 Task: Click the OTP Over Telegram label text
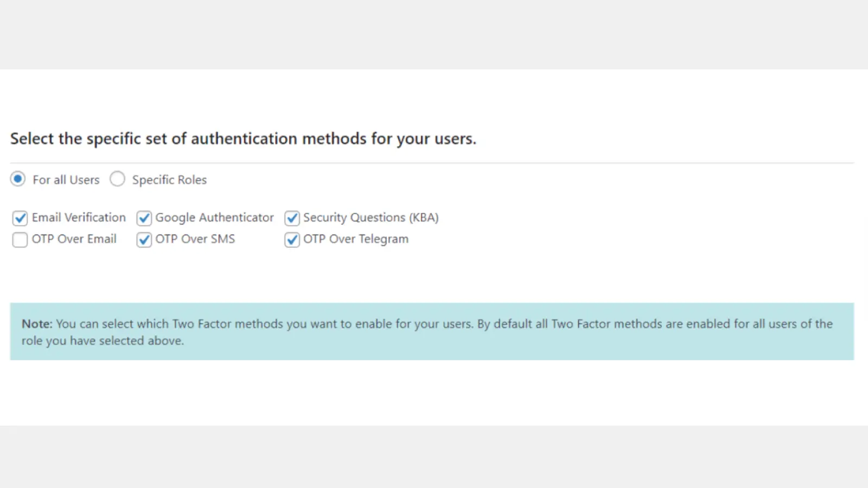[x=356, y=239]
